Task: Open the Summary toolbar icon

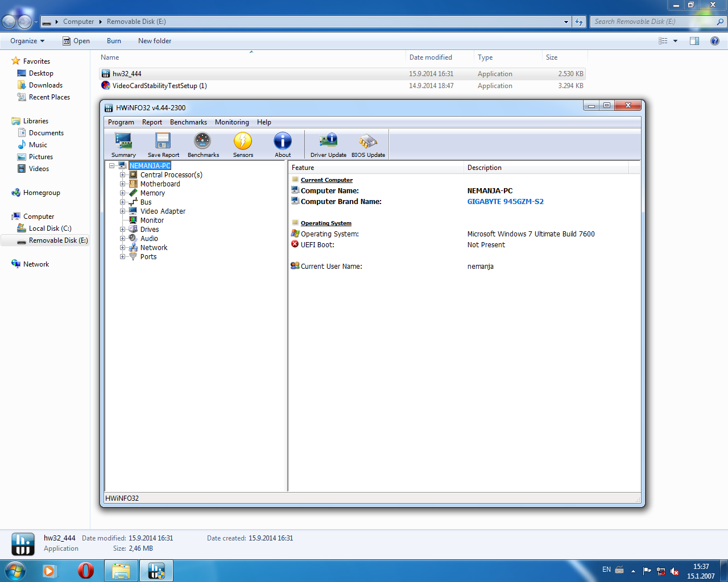Action: pyautogui.click(x=123, y=144)
